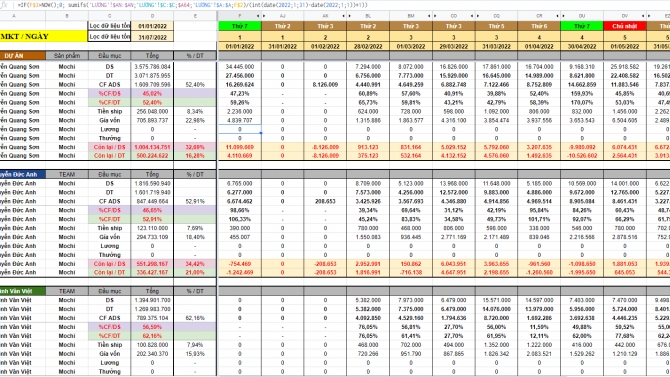This screenshot has width=670, height=377.
Task: Select the CF ADS percentage cell 52,40%
Action: tap(195, 85)
